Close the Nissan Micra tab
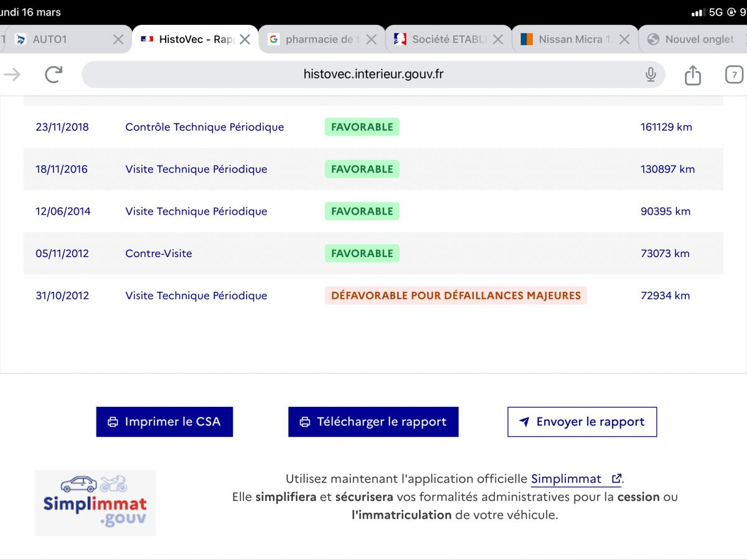Image resolution: width=747 pixels, height=560 pixels. click(625, 39)
